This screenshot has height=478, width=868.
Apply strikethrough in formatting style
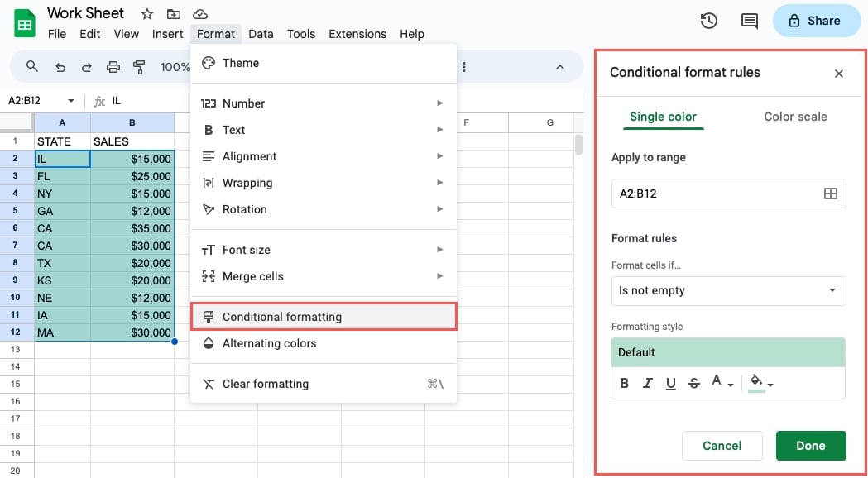coord(693,383)
